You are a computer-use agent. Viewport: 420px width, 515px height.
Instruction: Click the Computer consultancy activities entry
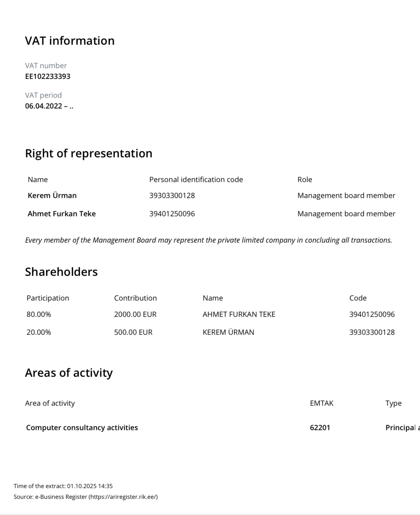[82, 428]
